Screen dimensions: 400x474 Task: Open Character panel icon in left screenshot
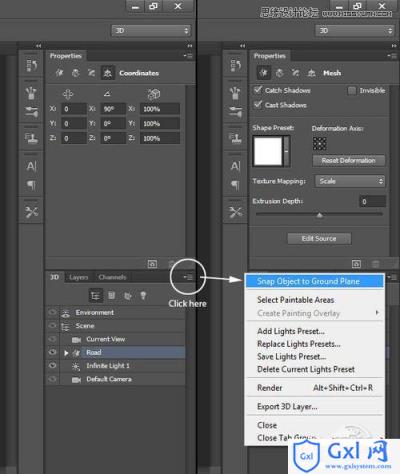coord(31,166)
